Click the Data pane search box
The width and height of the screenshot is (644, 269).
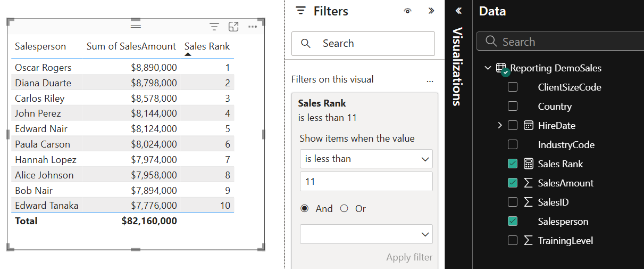560,42
